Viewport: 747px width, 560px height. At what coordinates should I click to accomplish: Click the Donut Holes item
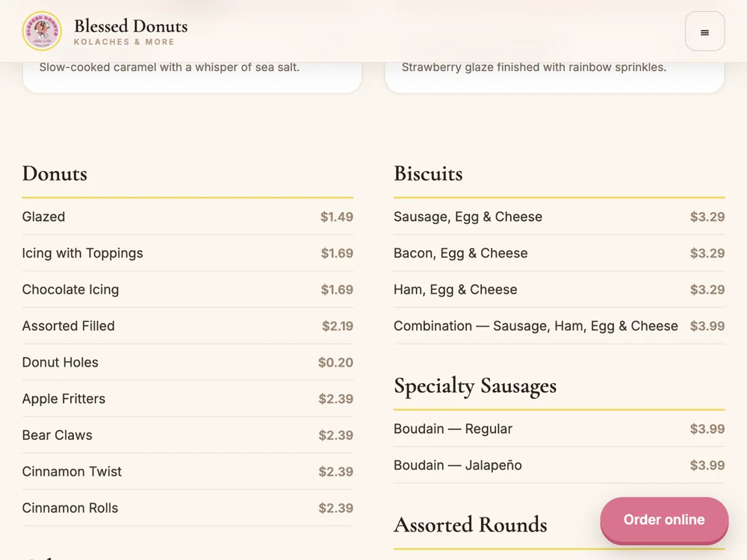coord(187,362)
